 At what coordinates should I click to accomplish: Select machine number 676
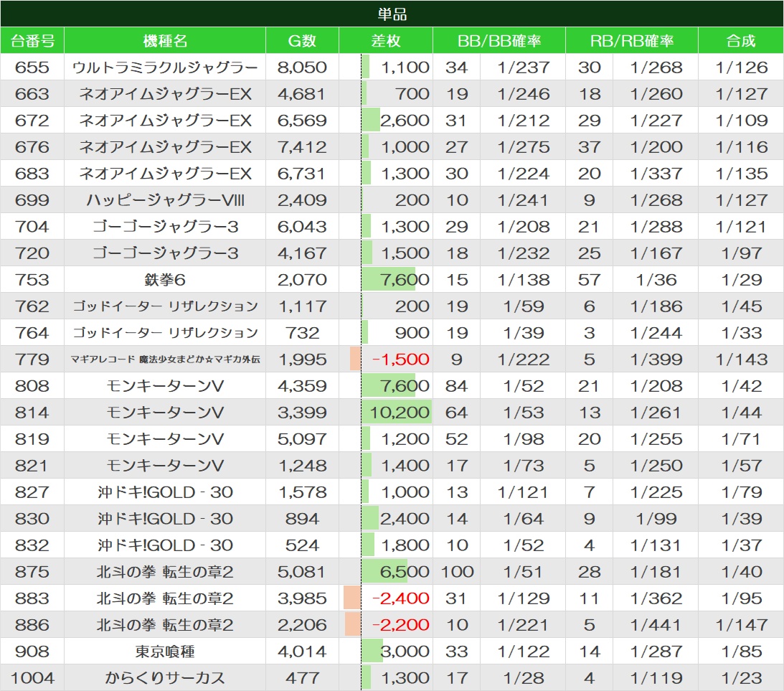pyautogui.click(x=32, y=147)
